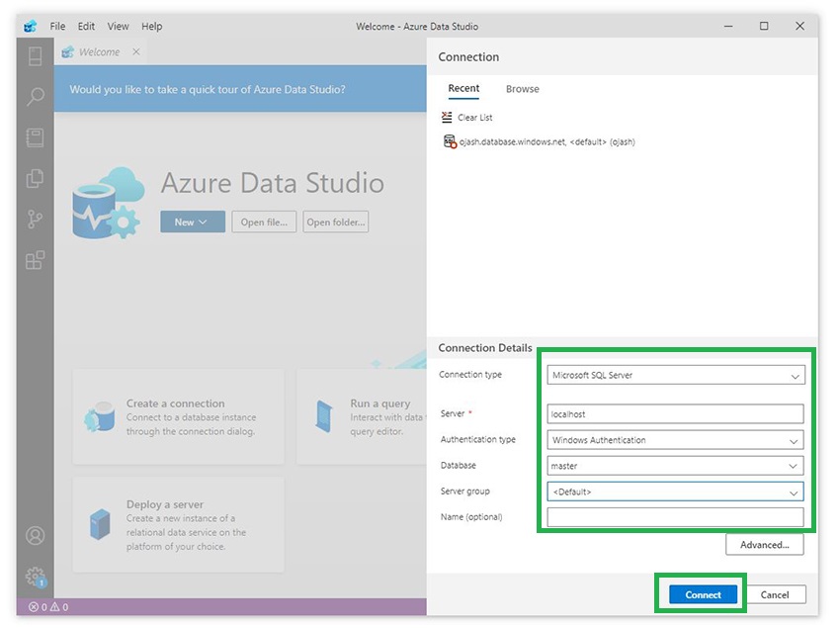
Task: Minimize the Azure Data Studio window
Action: pos(728,26)
